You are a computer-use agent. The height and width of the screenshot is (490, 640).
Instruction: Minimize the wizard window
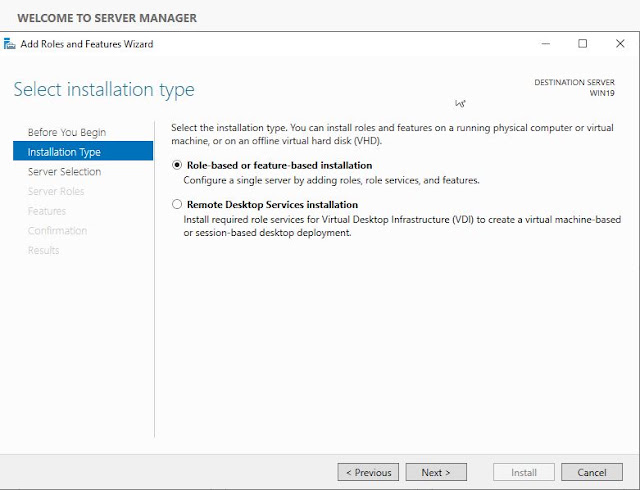tap(546, 44)
